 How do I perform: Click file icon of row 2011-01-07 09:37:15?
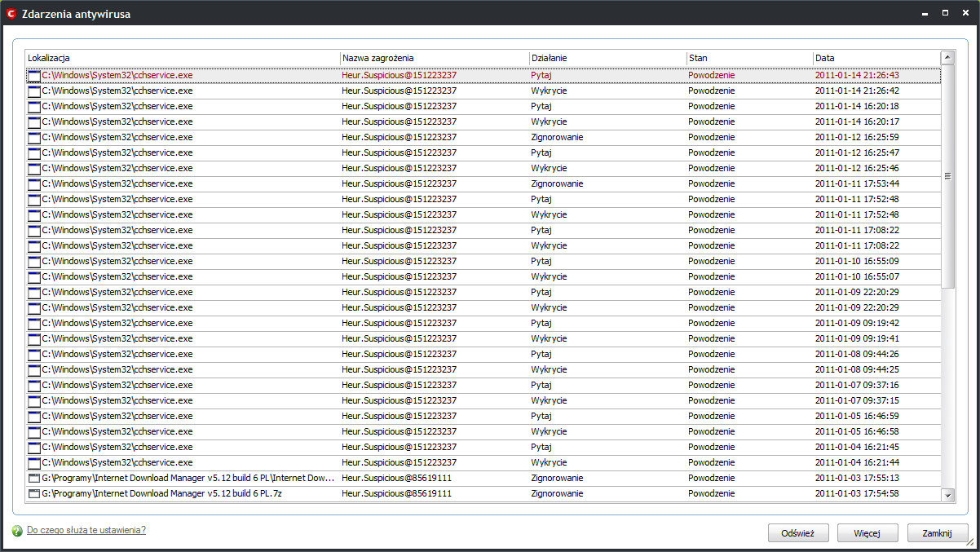(x=34, y=400)
